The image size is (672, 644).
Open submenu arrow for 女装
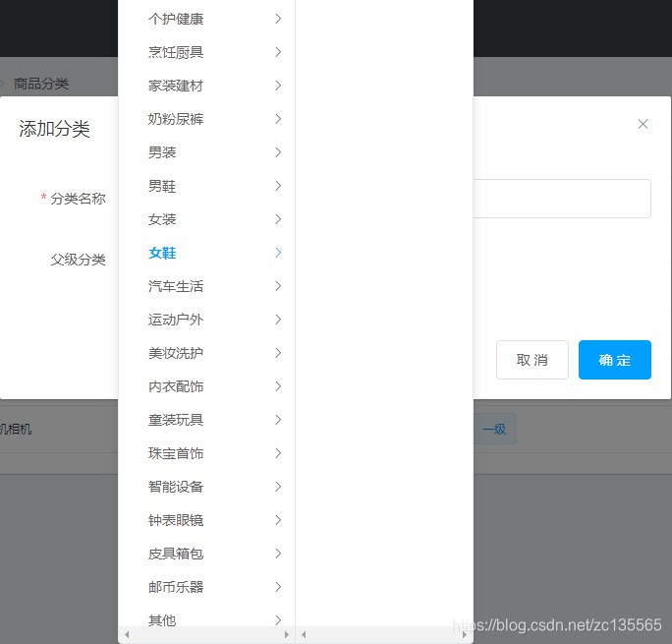[x=278, y=219]
